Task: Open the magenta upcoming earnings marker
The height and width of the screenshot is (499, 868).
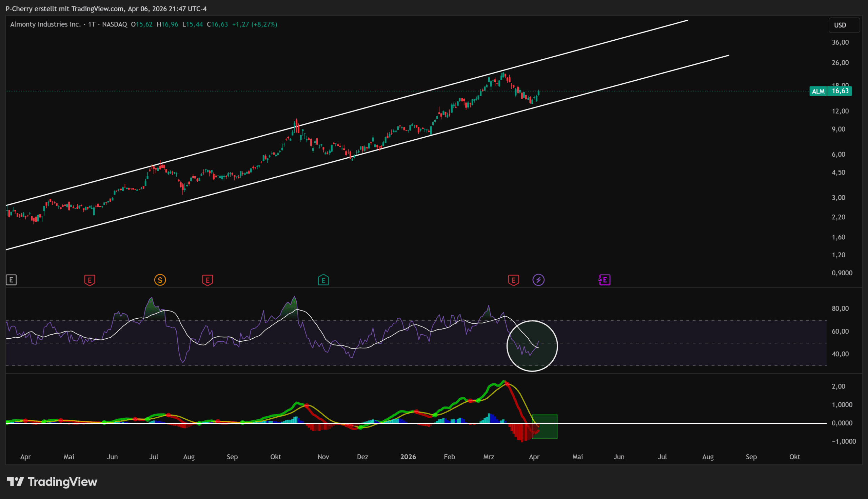Action: coord(605,280)
